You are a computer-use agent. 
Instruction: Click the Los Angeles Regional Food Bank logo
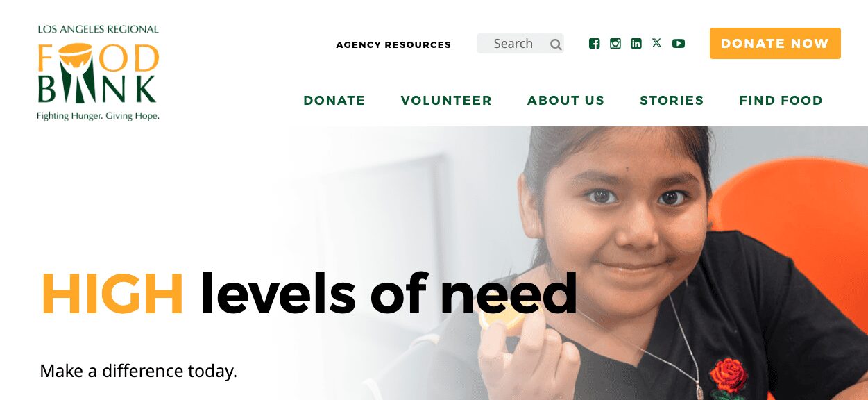tap(98, 73)
